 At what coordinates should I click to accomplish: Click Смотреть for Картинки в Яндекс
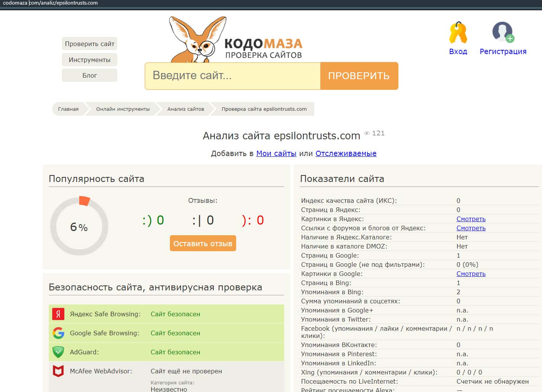pyautogui.click(x=471, y=219)
